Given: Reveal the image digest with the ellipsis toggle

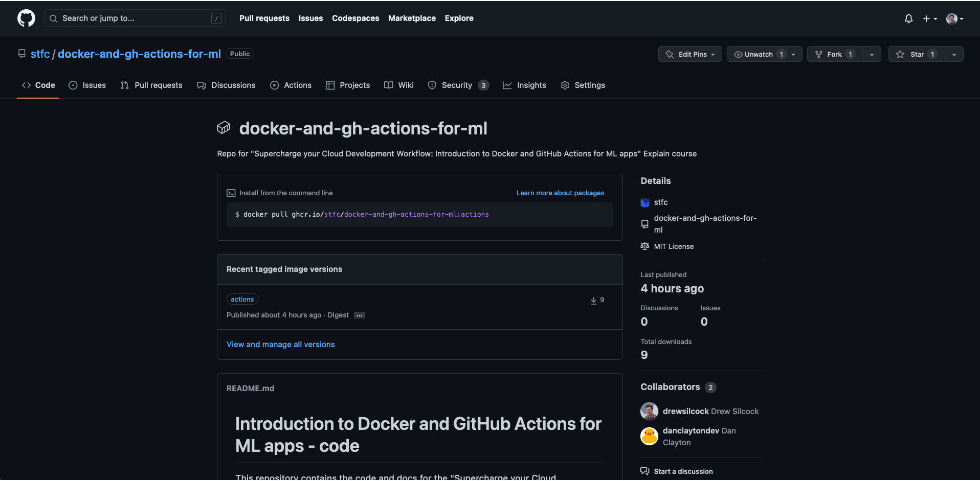Looking at the screenshot, I should click(360, 315).
